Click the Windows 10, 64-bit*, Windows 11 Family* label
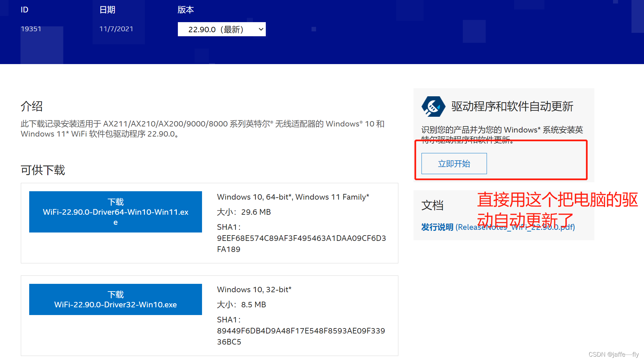Image resolution: width=644 pixels, height=361 pixels. click(x=293, y=197)
